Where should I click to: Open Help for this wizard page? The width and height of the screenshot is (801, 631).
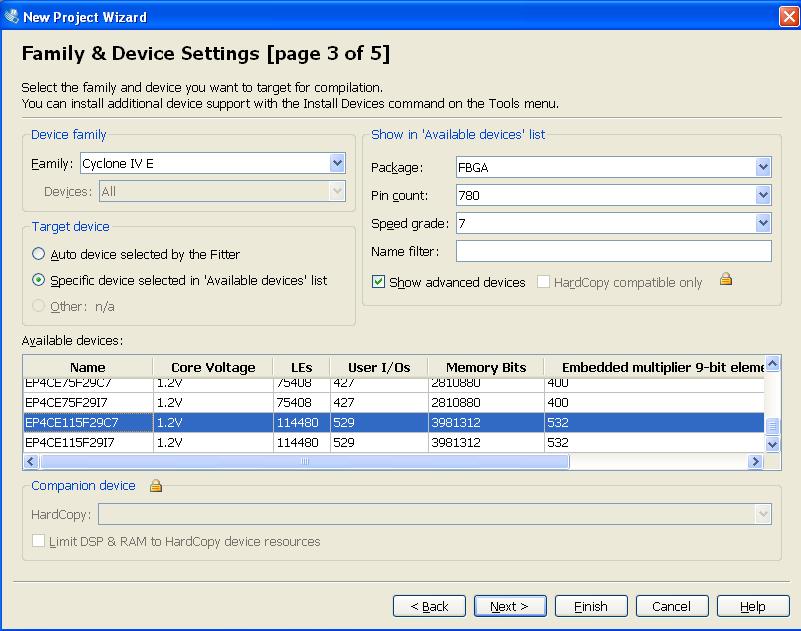tap(753, 606)
